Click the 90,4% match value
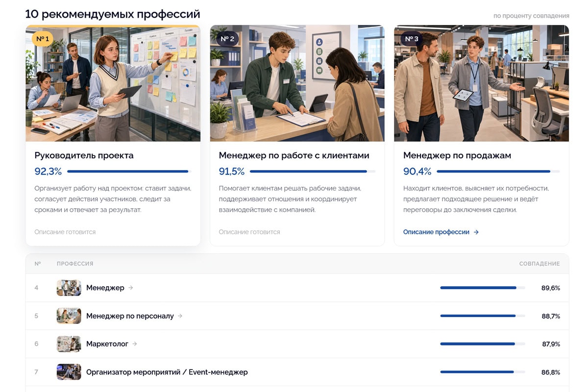 417,171
